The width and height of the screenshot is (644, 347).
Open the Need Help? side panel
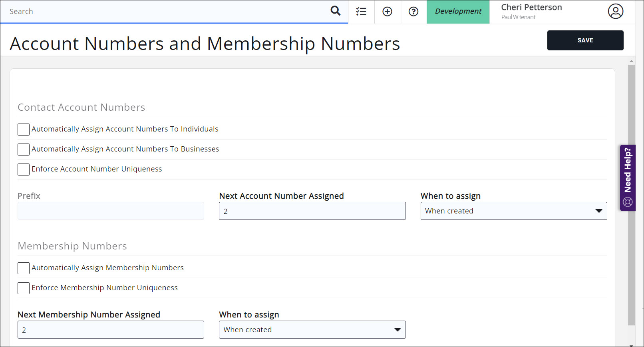click(628, 171)
